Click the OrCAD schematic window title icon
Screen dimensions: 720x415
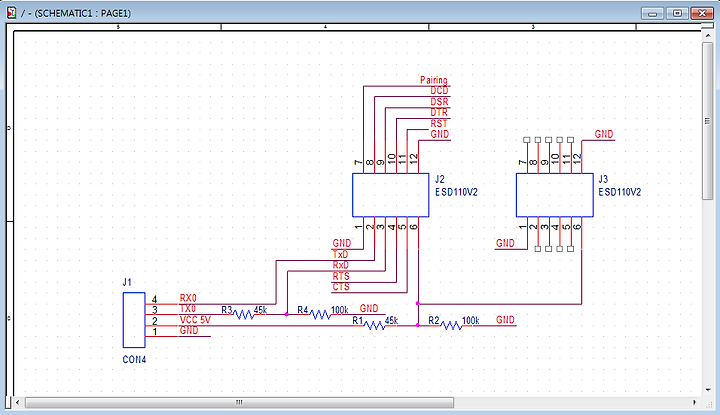click(x=11, y=13)
